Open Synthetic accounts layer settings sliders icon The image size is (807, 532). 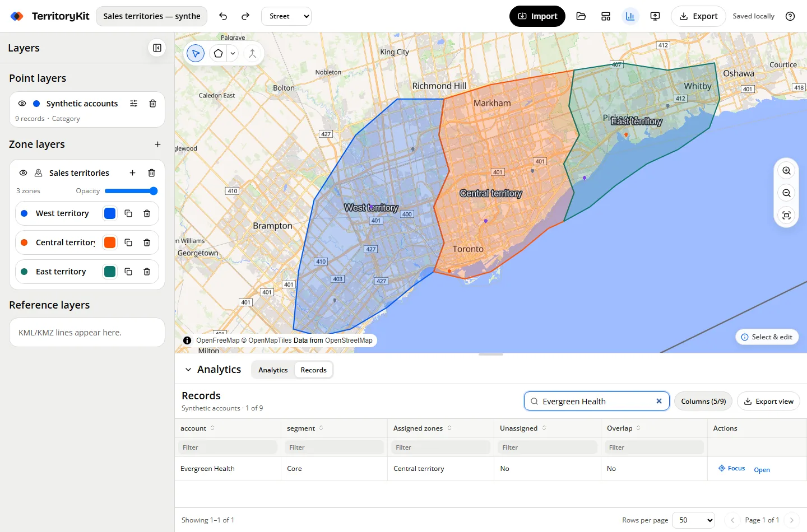[x=133, y=104]
